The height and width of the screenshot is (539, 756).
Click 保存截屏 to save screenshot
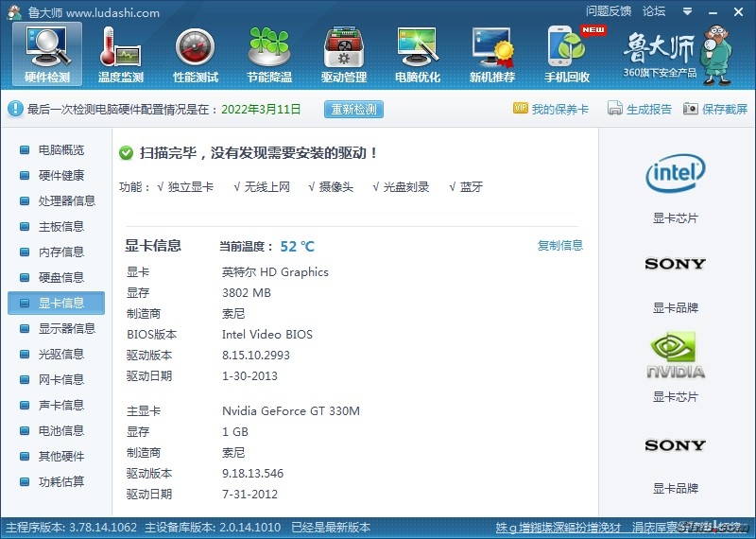(715, 110)
